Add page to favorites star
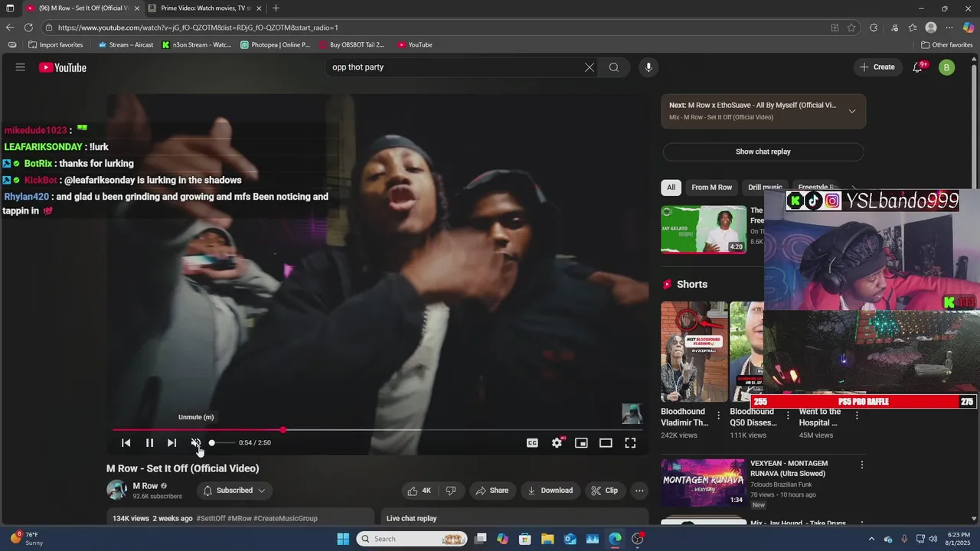This screenshot has height=551, width=980. tap(851, 28)
